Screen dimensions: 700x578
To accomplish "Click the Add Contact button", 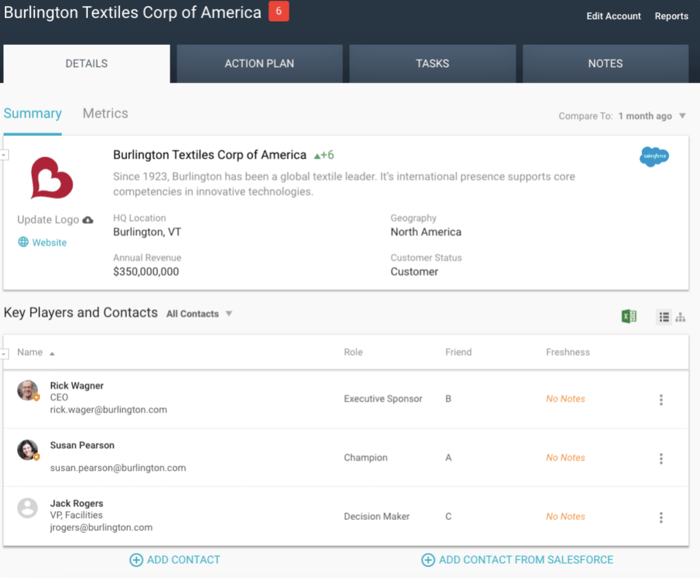I will 175,560.
